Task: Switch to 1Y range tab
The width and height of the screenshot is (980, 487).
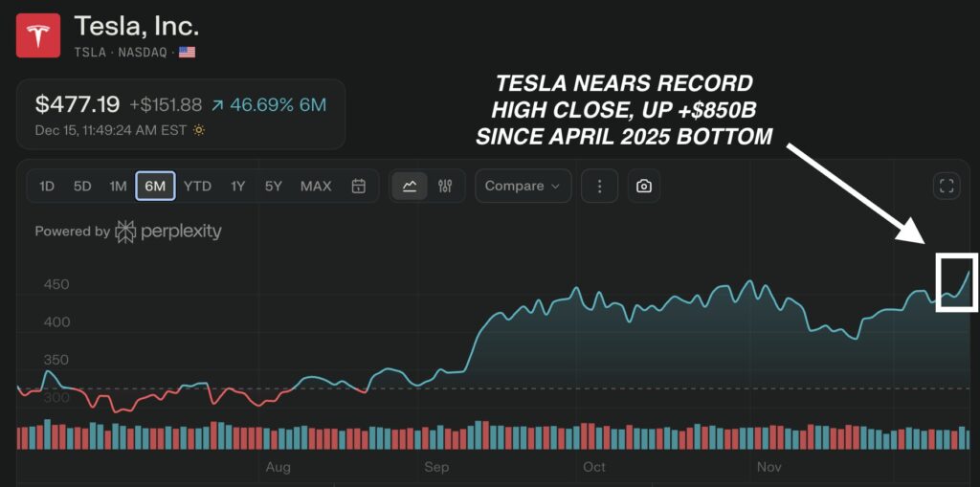Action: pyautogui.click(x=238, y=186)
